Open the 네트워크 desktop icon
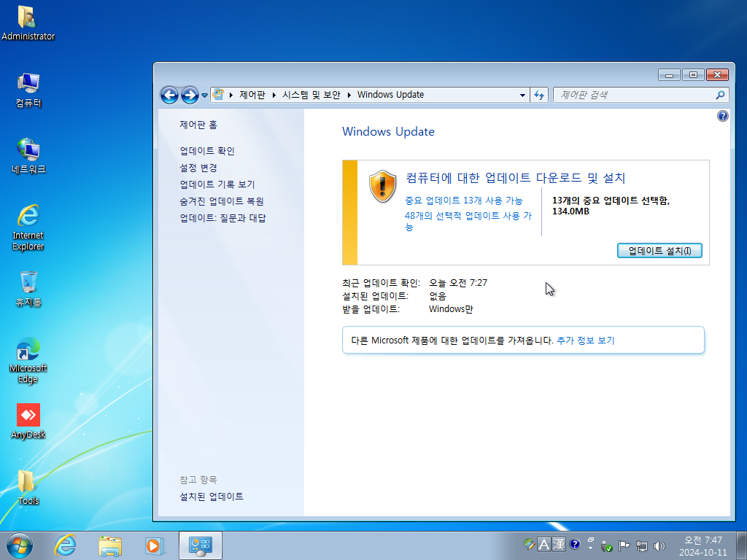The height and width of the screenshot is (560, 747). click(x=28, y=156)
